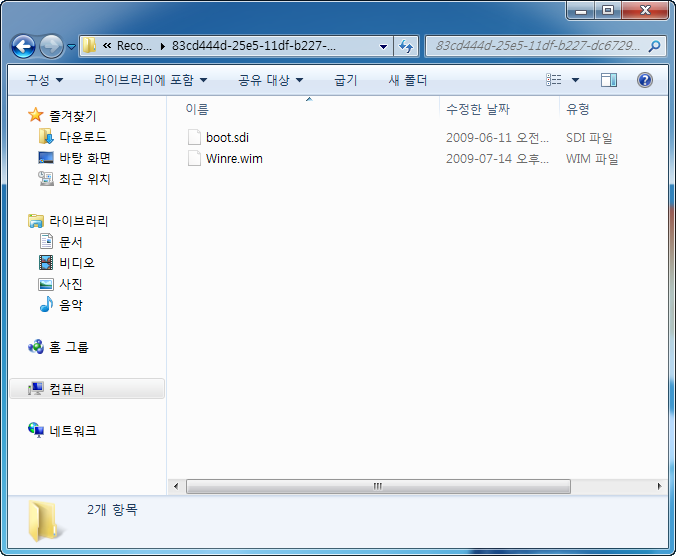The height and width of the screenshot is (556, 676).
Task: Click the 83cd444d-25e5-11df-b227 breadcrumb
Action: pyautogui.click(x=254, y=46)
